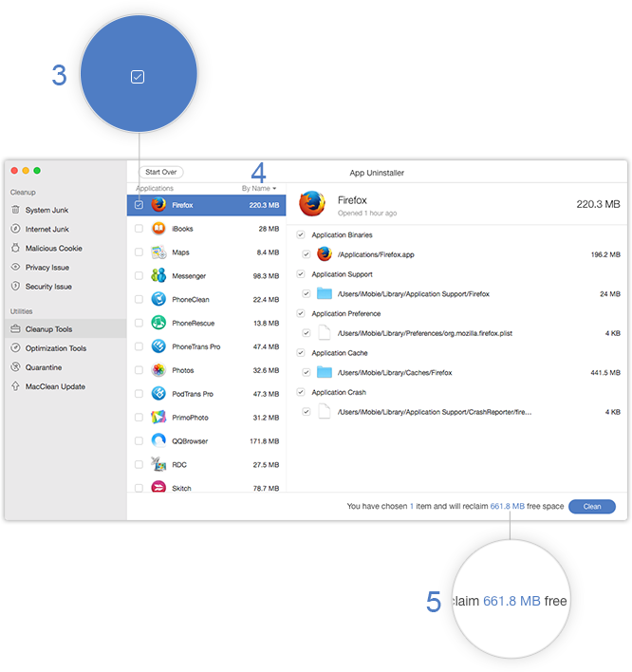Click the Application Support/Firefox path entry
Screen dimensions: 632x672
pos(414,294)
